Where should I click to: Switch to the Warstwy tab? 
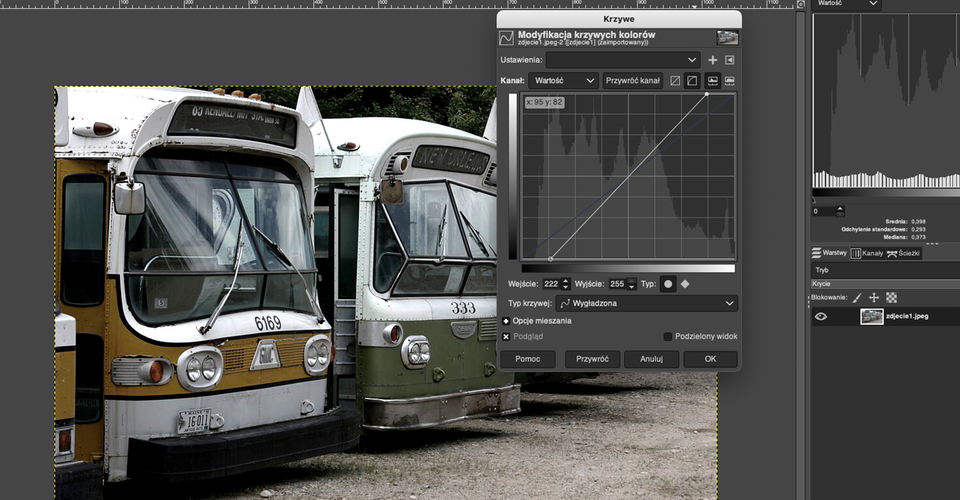[830, 253]
